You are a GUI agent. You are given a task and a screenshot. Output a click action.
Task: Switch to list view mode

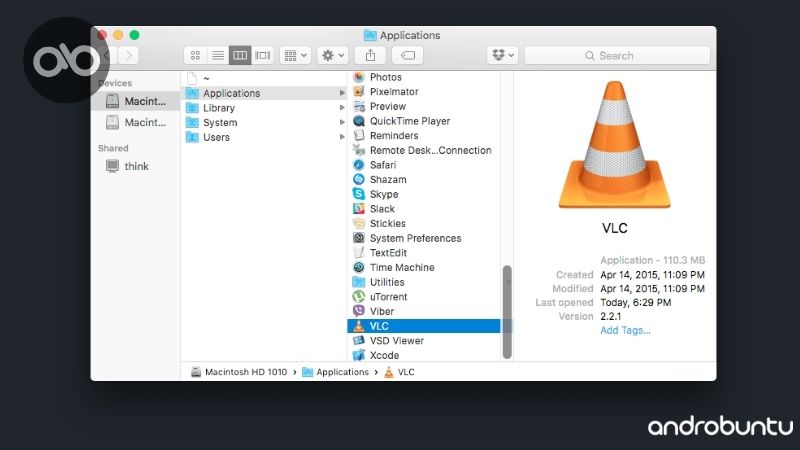[218, 55]
